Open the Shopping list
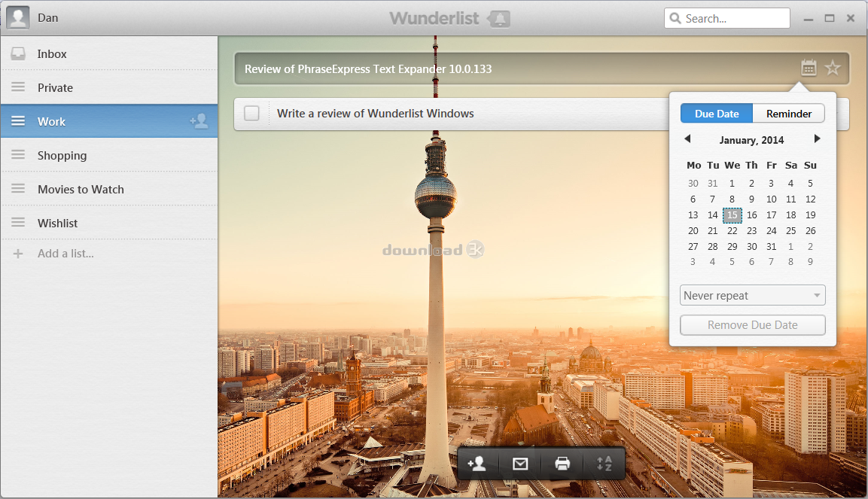868x499 pixels. pyautogui.click(x=109, y=155)
